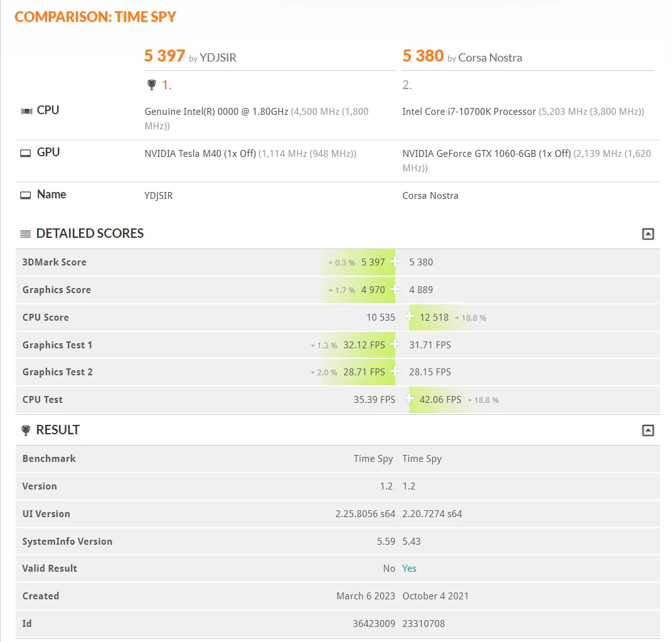Click the list icon beside Detailed Scores

26,234
